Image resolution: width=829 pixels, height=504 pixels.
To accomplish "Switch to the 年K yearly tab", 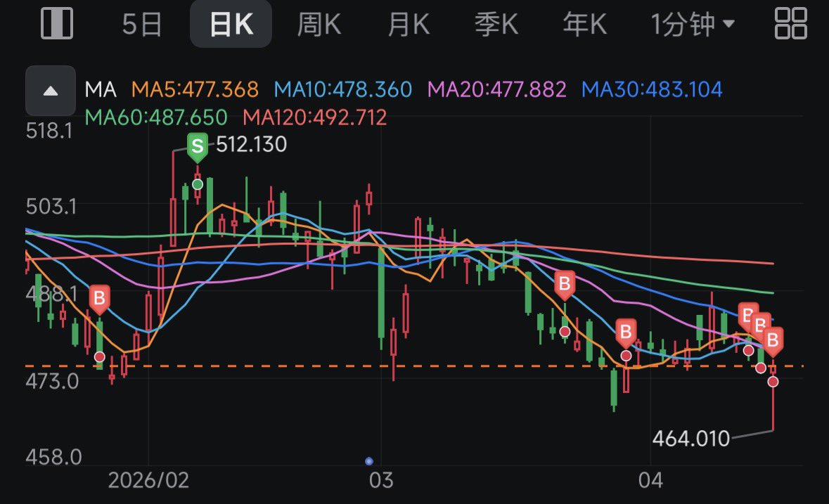I will (x=584, y=25).
